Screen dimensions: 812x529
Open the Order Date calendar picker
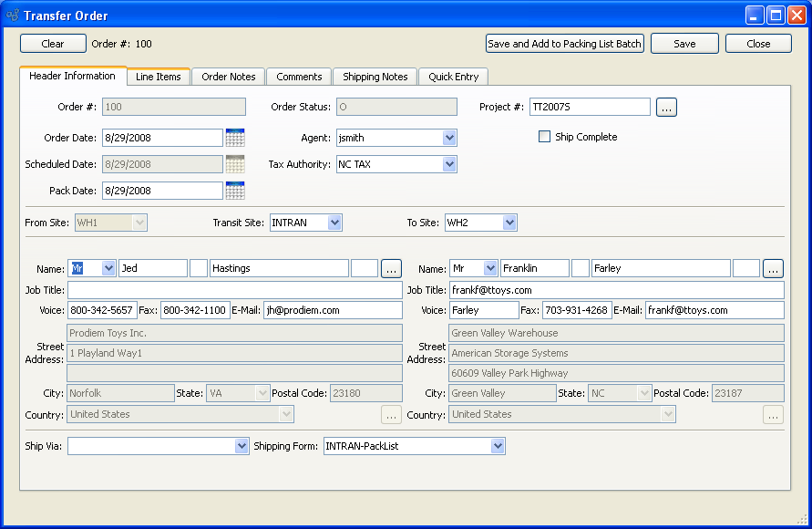(x=235, y=138)
